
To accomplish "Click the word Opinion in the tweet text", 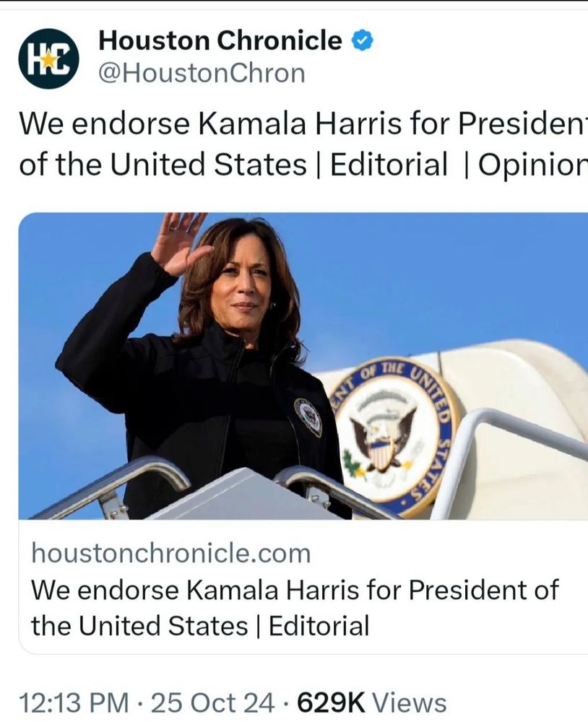I will coord(533,165).
